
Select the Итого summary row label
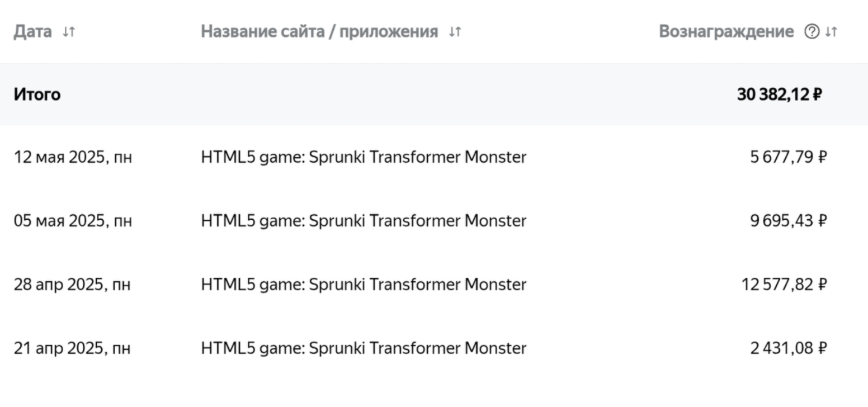click(37, 94)
